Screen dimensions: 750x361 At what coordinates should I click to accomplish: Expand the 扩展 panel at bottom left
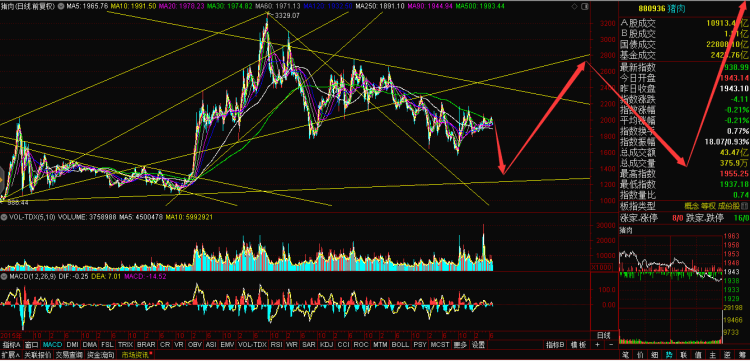pyautogui.click(x=11, y=355)
